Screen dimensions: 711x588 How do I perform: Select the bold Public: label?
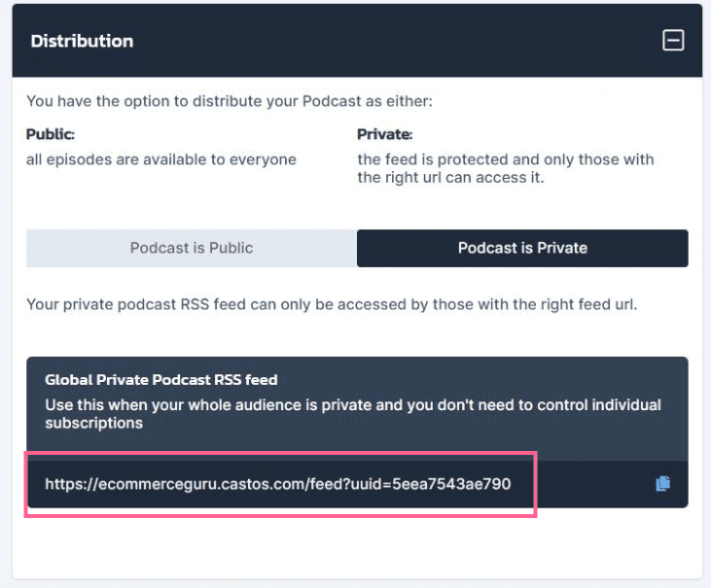tap(51, 134)
